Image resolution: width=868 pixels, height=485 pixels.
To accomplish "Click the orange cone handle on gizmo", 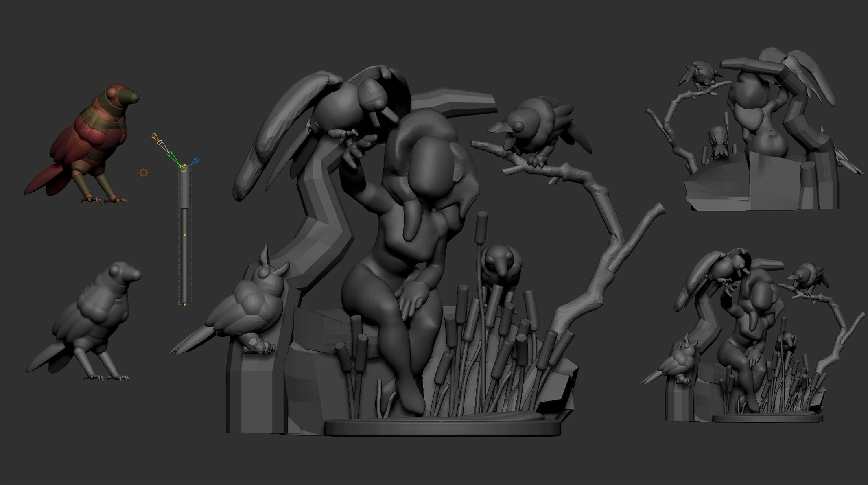I will (x=155, y=138).
